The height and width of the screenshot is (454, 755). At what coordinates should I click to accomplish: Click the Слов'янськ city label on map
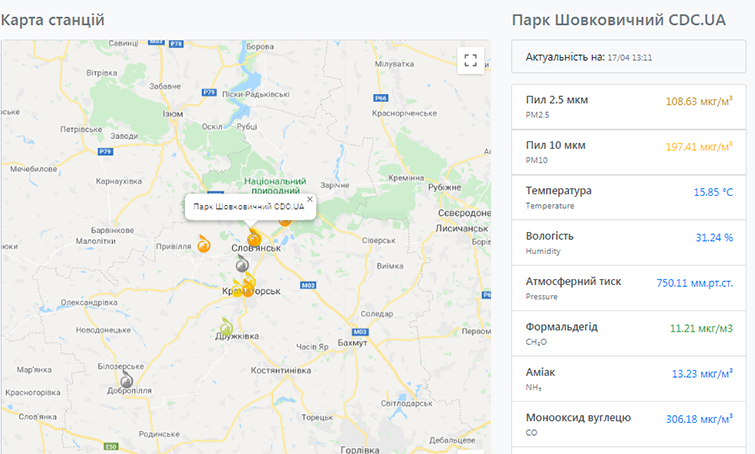[x=256, y=248]
